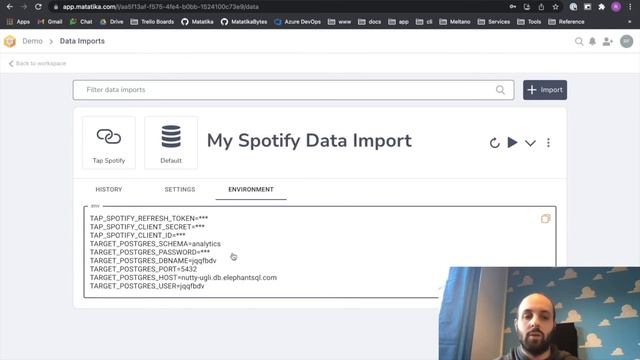The width and height of the screenshot is (640, 360).
Task: Switch to the Settings tab
Action: pos(180,189)
